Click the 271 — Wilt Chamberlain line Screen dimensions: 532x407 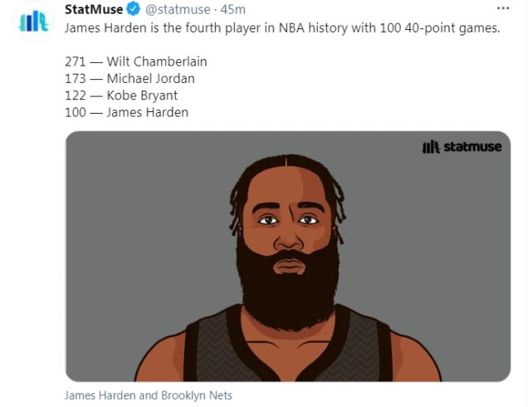click(136, 61)
